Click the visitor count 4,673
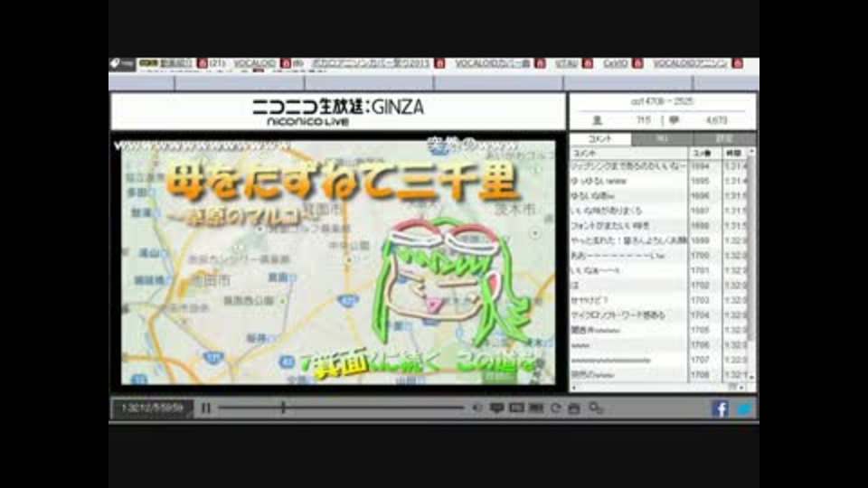Viewport: 868px width, 488px height. (x=716, y=120)
